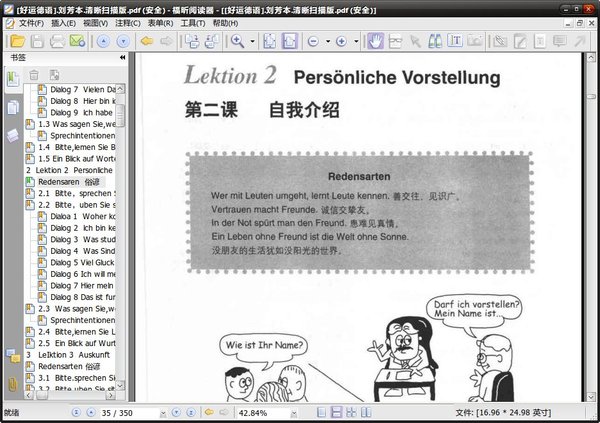Select bookmark 'Redensaren 俗谚'

[x=69, y=182]
